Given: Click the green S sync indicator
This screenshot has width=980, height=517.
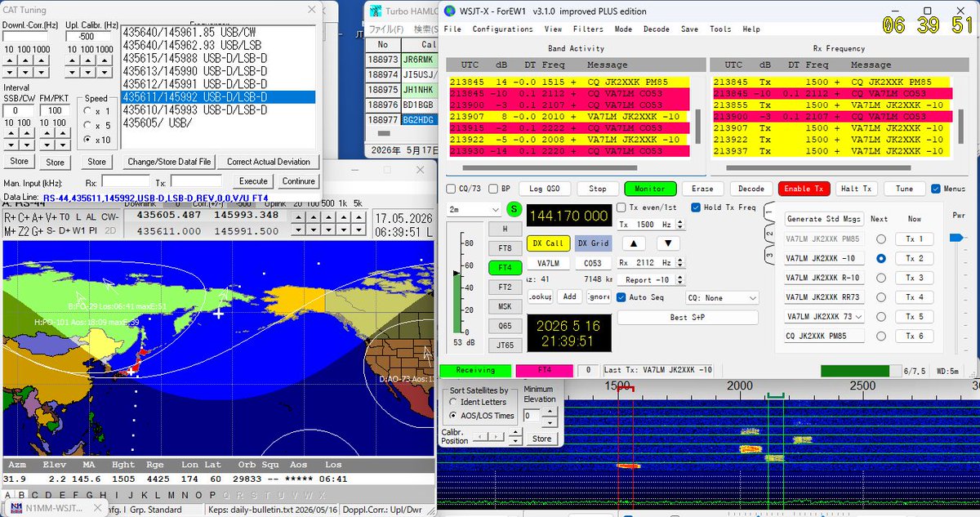Looking at the screenshot, I should tap(514, 209).
